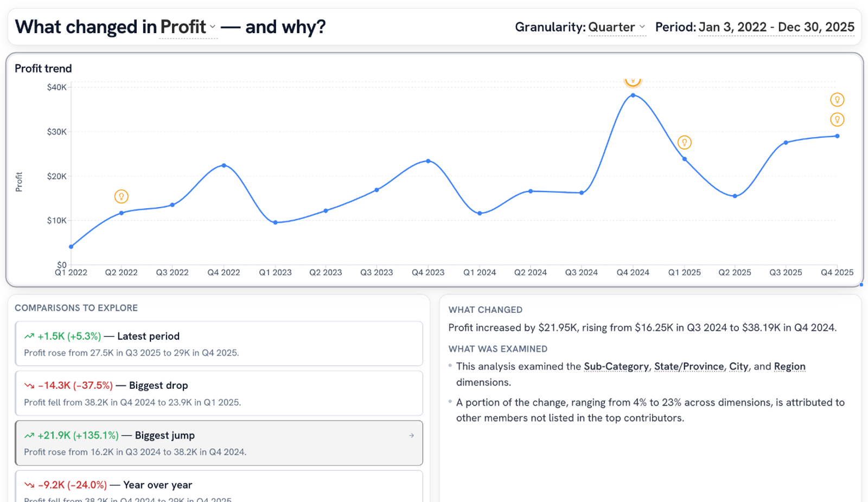Click the WHAT CHANGED heading
The width and height of the screenshot is (868, 502).
tap(486, 310)
